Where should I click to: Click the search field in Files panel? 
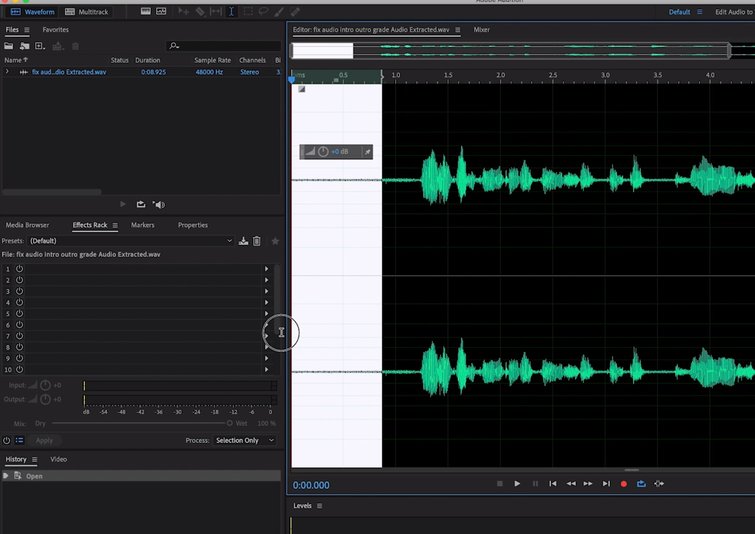pyautogui.click(x=225, y=46)
